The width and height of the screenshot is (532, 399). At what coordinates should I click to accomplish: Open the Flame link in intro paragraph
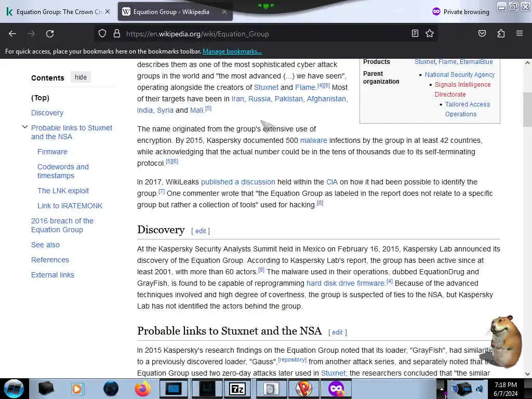(305, 87)
